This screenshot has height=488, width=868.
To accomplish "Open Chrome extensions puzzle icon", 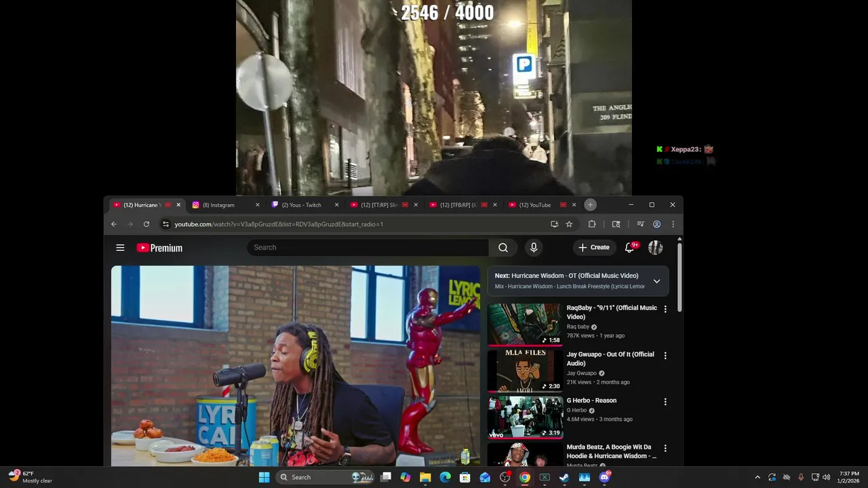I will tap(592, 224).
